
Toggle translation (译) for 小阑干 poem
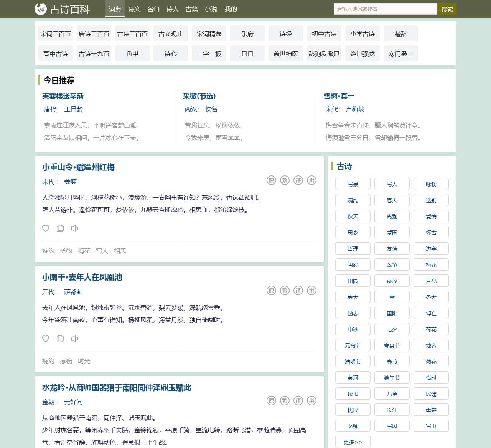tap(298, 291)
